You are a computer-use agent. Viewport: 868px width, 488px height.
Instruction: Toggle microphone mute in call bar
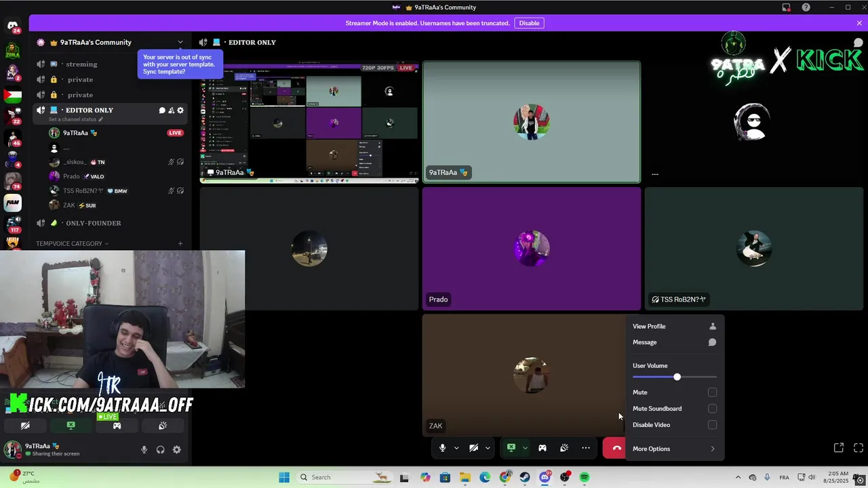(x=442, y=448)
